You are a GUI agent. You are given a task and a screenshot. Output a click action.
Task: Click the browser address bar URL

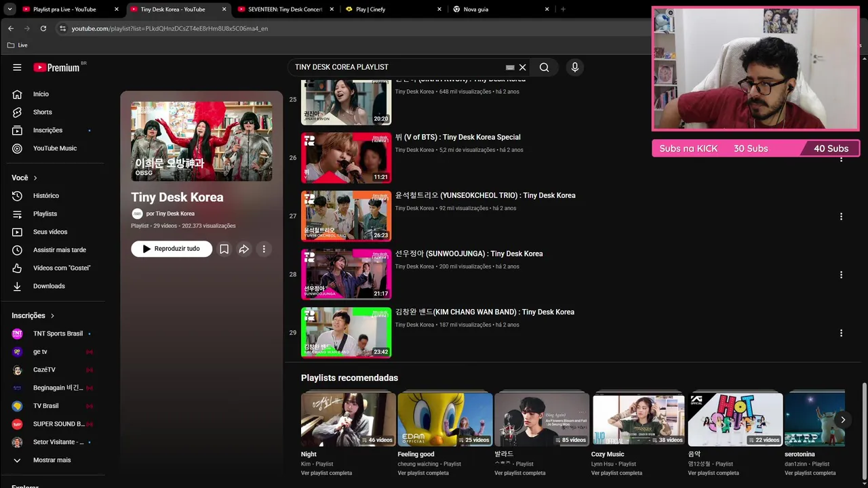click(170, 28)
